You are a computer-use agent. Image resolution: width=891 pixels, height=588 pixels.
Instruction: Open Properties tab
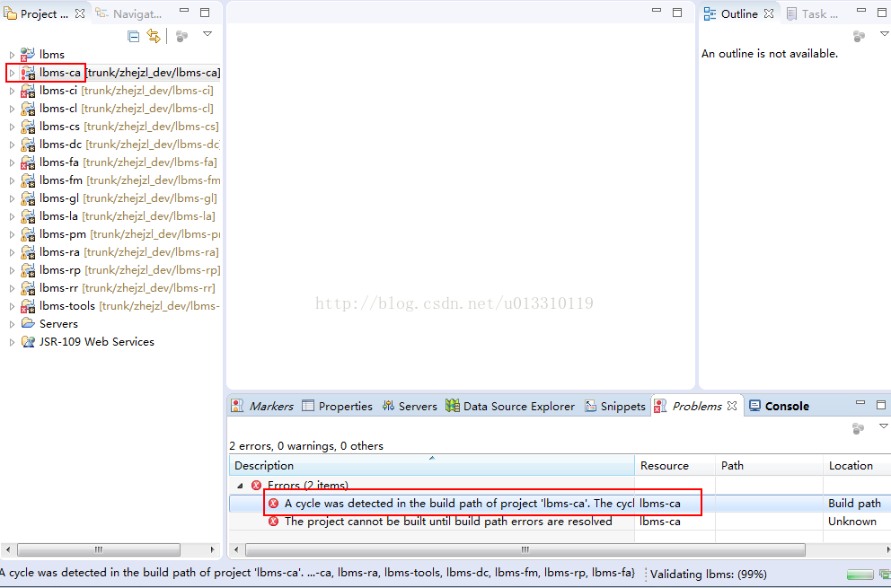tap(337, 406)
